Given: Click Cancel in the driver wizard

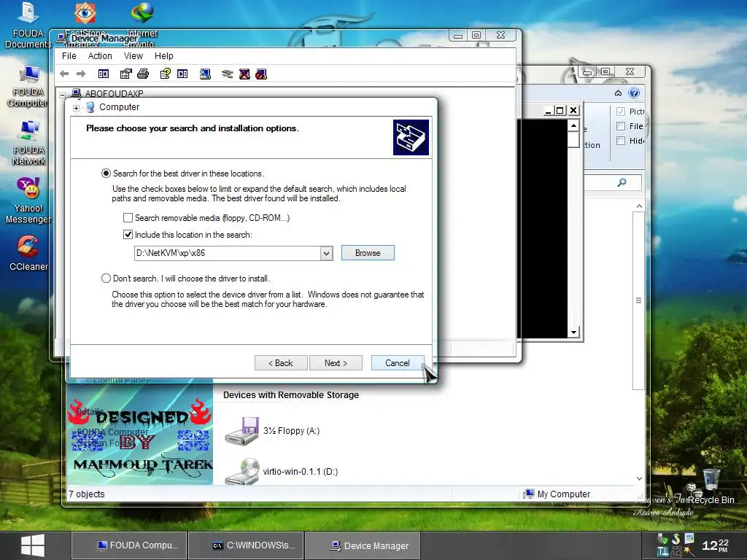Looking at the screenshot, I should pyautogui.click(x=398, y=363).
